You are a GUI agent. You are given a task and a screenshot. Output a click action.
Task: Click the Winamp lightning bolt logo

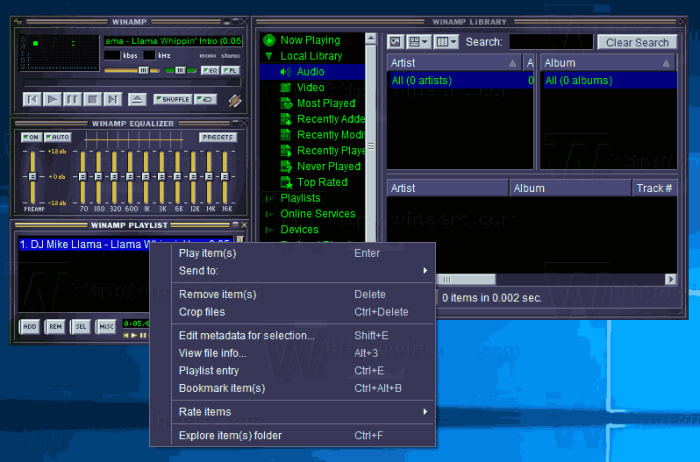tap(235, 100)
